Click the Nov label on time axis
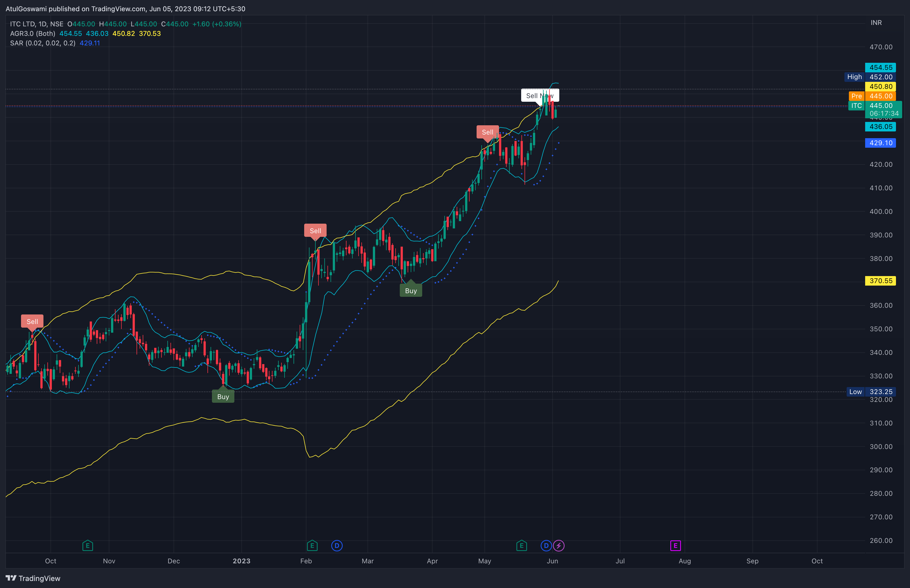 (109, 561)
